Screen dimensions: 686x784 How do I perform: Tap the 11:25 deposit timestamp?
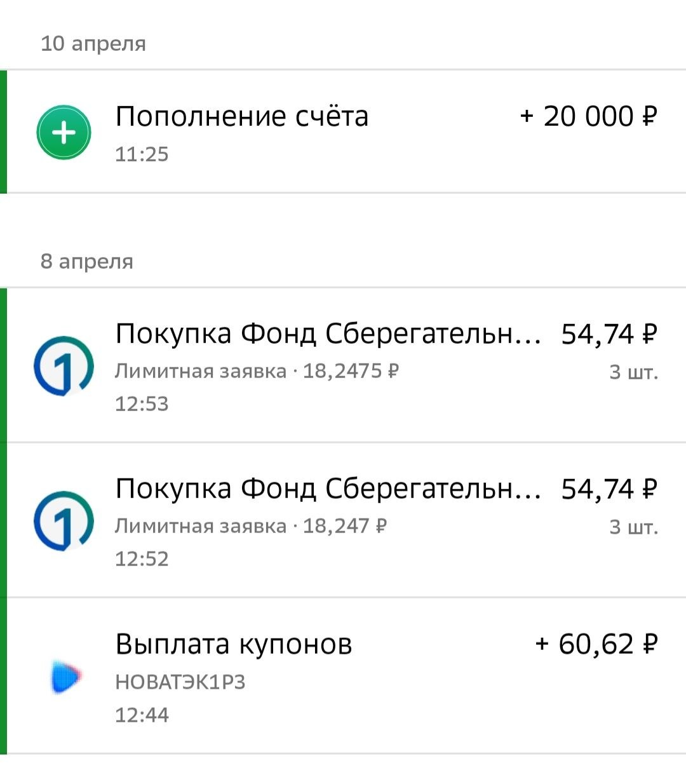142,154
